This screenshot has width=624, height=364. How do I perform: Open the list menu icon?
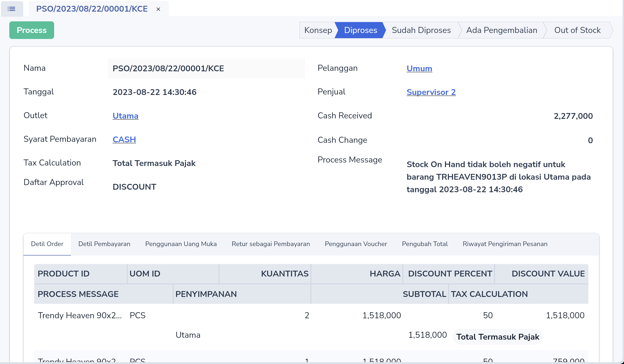pyautogui.click(x=11, y=9)
